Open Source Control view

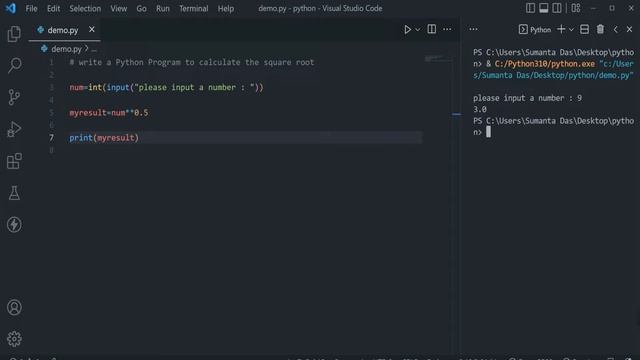14,97
